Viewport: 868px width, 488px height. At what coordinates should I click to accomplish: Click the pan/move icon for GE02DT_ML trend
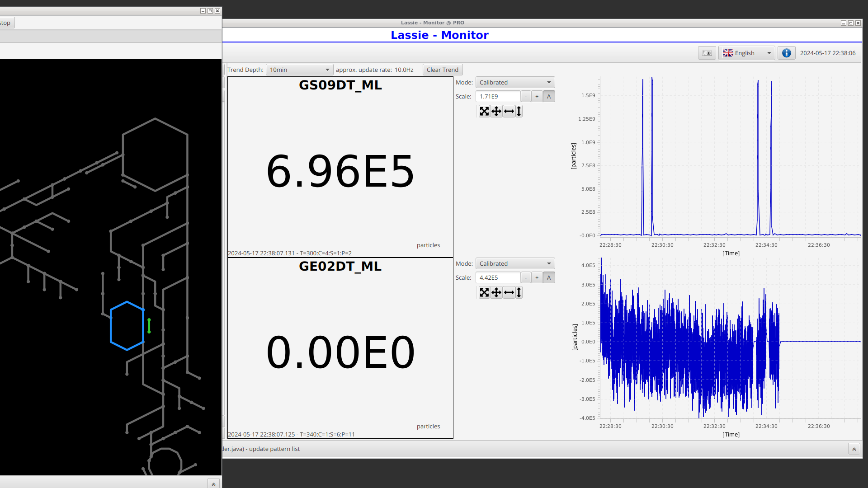496,292
